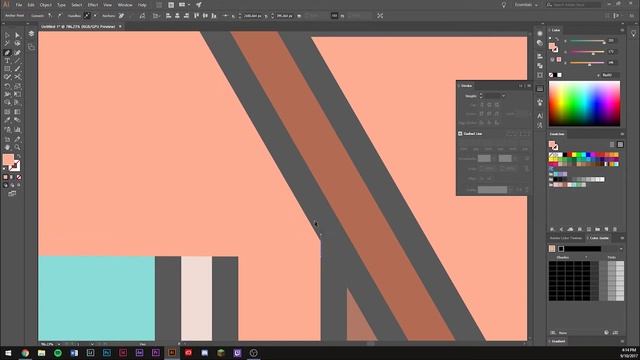This screenshot has height=360, width=640.
Task: Click Align Horizontal Left button
Action: [x=168, y=16]
